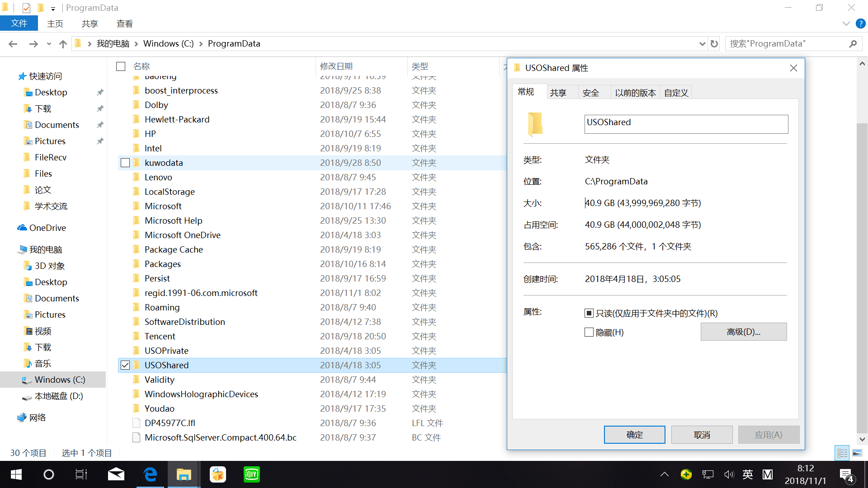The width and height of the screenshot is (868, 488).
Task: Open address bar history dropdown
Action: click(702, 44)
